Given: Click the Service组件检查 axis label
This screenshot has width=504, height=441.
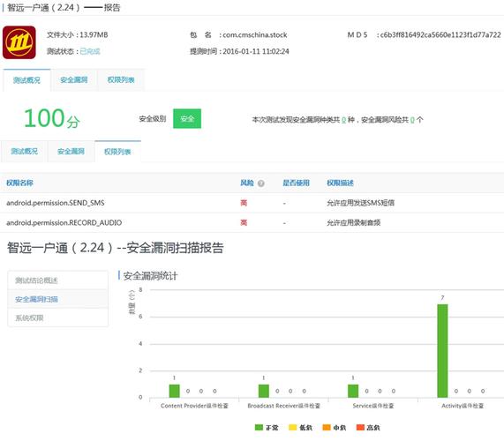Looking at the screenshot, I should coord(373,406).
